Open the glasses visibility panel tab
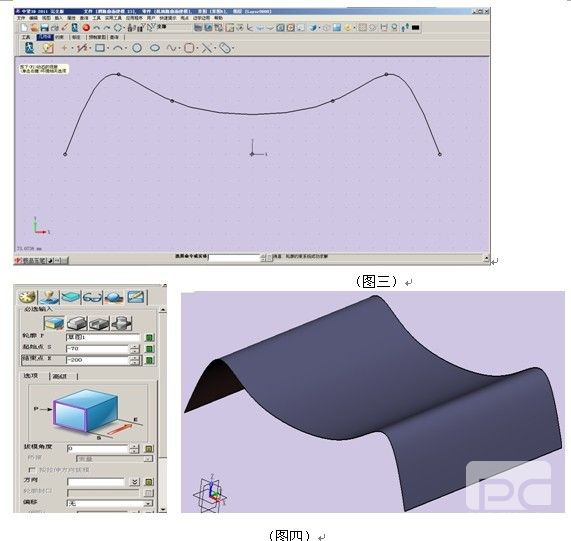The image size is (571, 541). coord(92,298)
